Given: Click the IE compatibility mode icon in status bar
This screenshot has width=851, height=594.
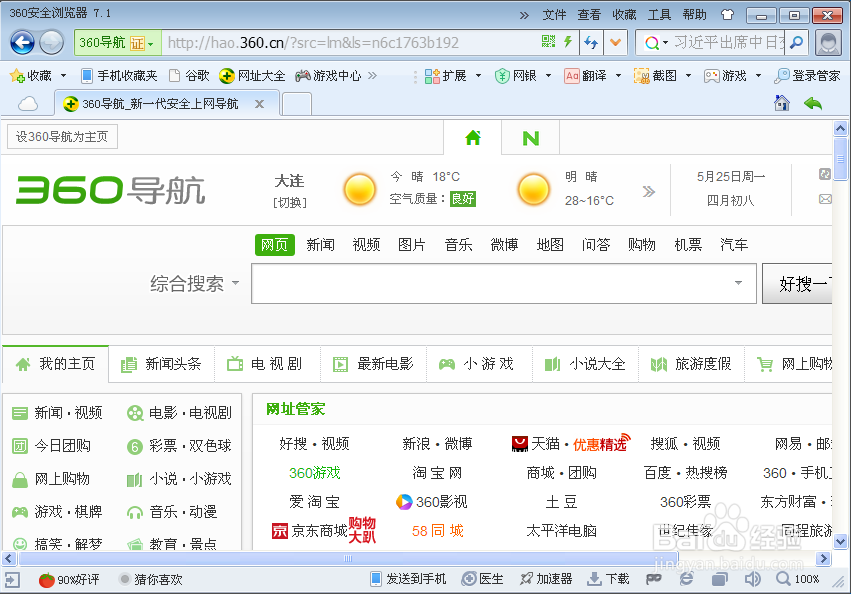Looking at the screenshot, I should pos(687,579).
